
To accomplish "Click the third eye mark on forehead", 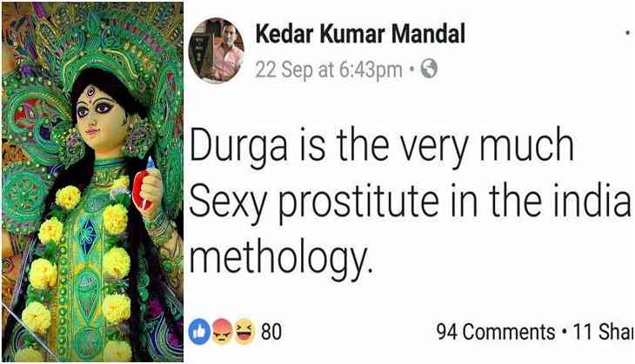I will (x=91, y=93).
